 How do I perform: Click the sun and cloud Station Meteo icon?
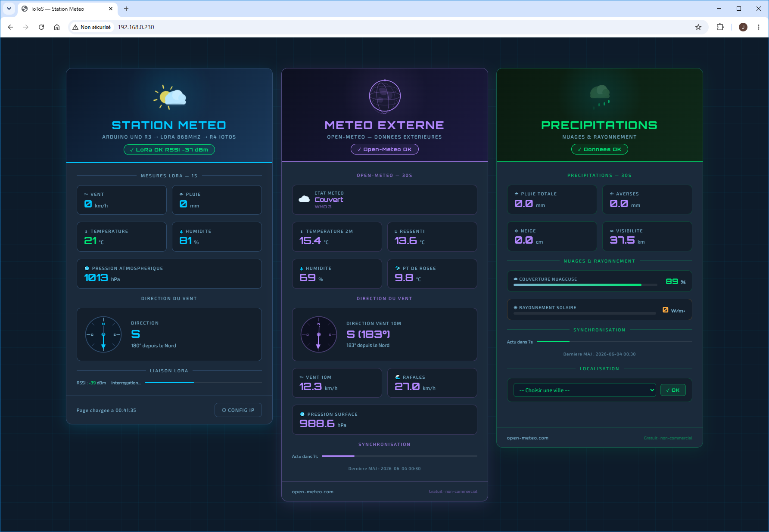coord(170,97)
